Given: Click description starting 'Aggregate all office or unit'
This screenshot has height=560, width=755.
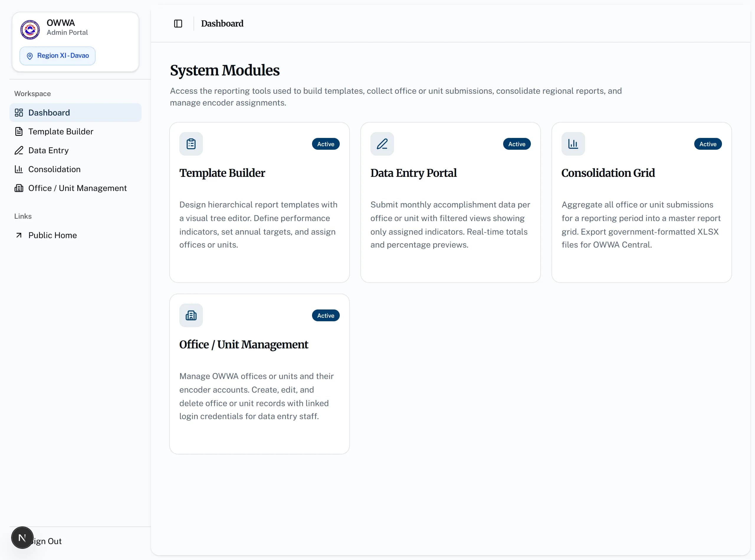Looking at the screenshot, I should 641,225.
